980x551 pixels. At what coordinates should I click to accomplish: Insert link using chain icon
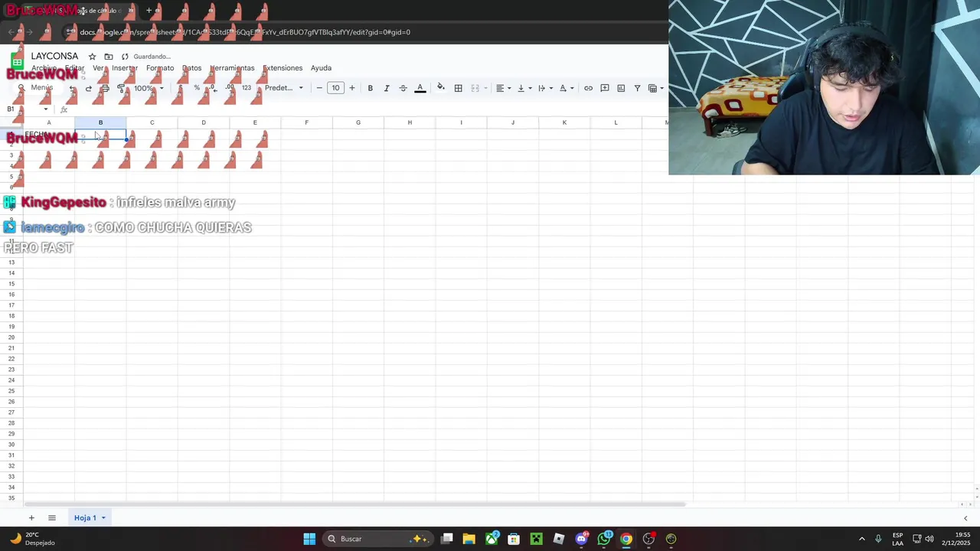(588, 88)
